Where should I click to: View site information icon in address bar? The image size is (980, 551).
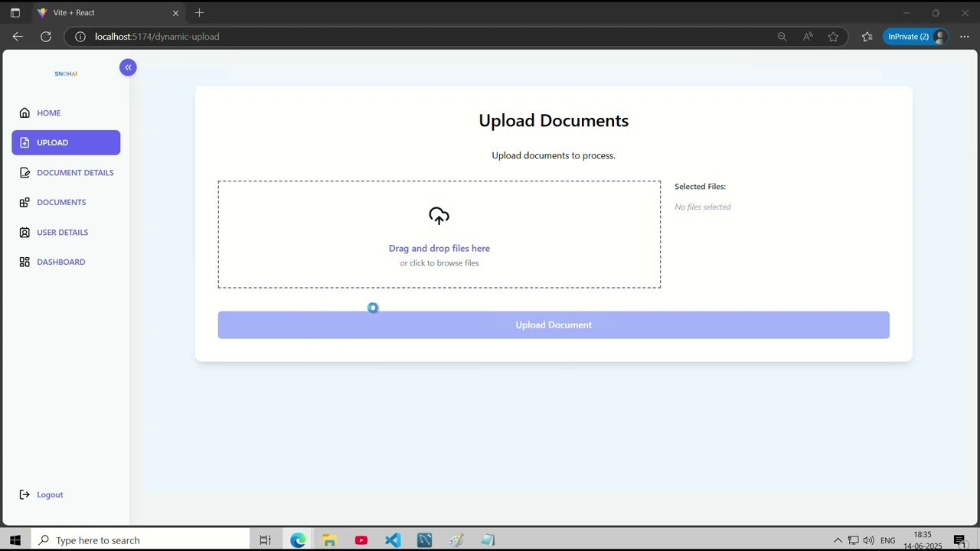pos(80,36)
